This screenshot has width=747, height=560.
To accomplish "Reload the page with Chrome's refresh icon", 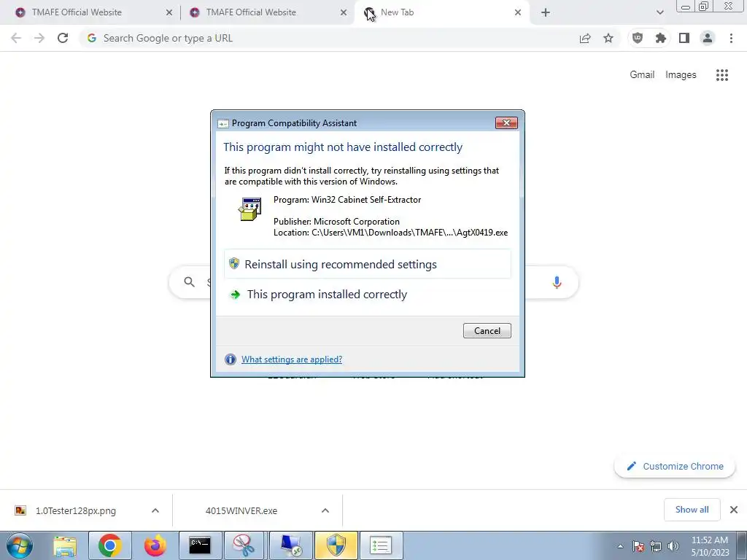I will pos(63,38).
